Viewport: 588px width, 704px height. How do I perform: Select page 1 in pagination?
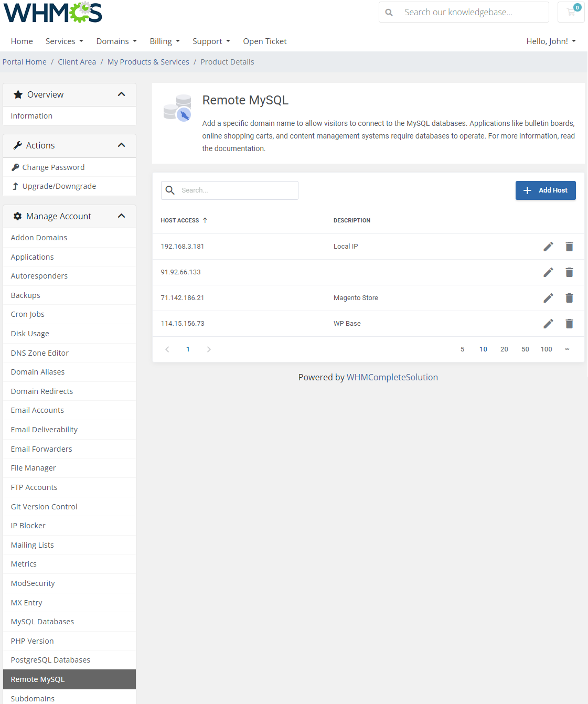[x=188, y=349]
